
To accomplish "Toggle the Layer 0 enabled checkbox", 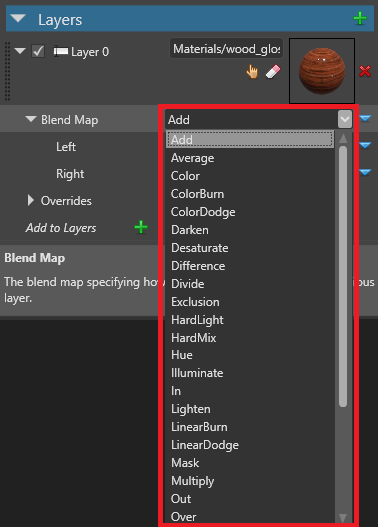I will 38,51.
